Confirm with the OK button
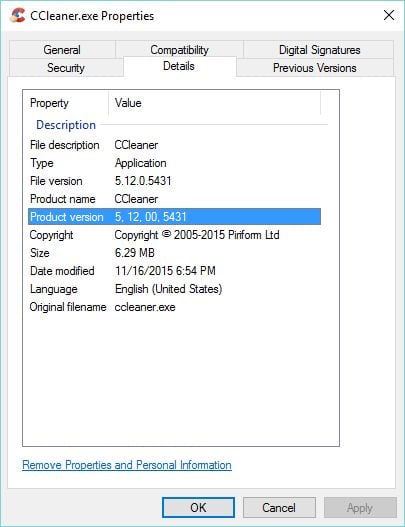The height and width of the screenshot is (527, 405). click(x=198, y=508)
